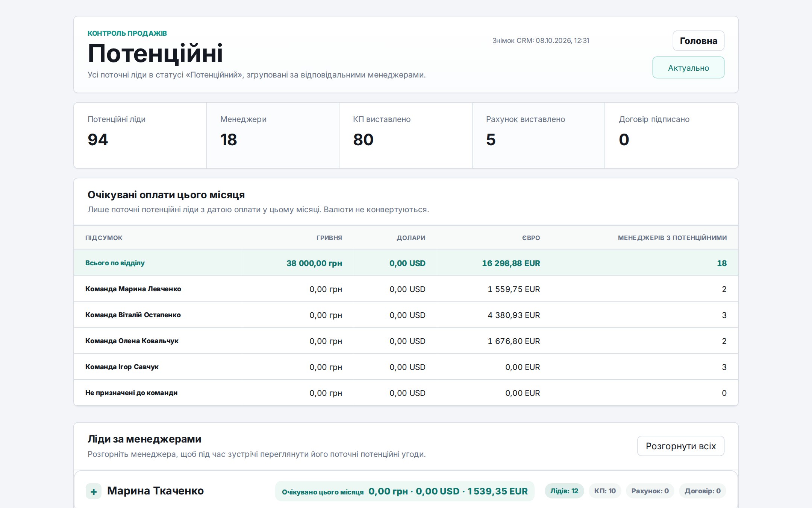The image size is (812, 508).
Task: Click the 38 000,00 грн total value
Action: [314, 263]
